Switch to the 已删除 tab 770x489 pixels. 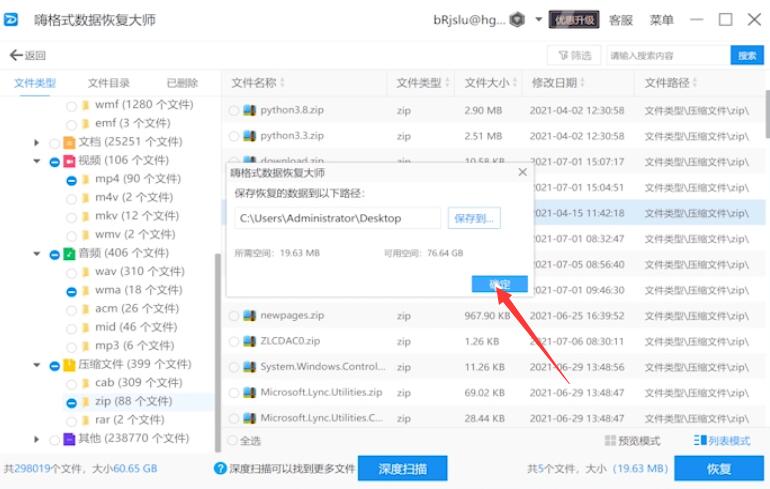[182, 83]
